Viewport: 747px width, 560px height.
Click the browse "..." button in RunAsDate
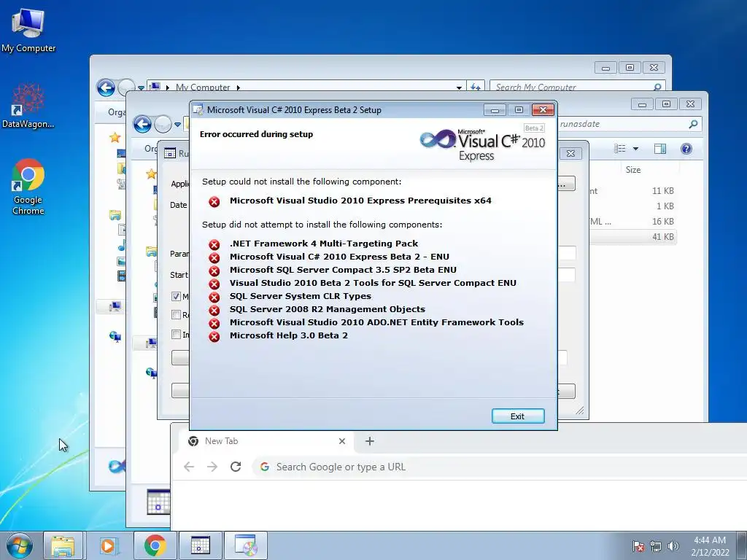pyautogui.click(x=566, y=183)
